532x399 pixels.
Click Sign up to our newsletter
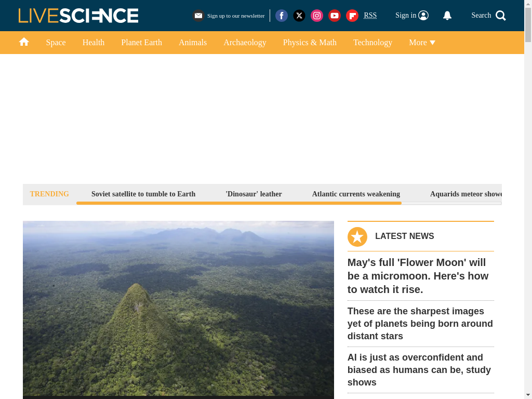[236, 16]
